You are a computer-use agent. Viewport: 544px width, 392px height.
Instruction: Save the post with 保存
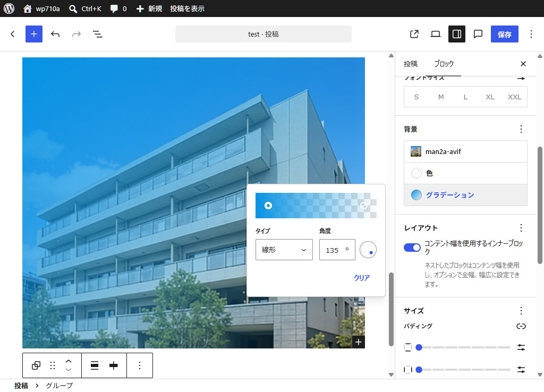click(505, 34)
